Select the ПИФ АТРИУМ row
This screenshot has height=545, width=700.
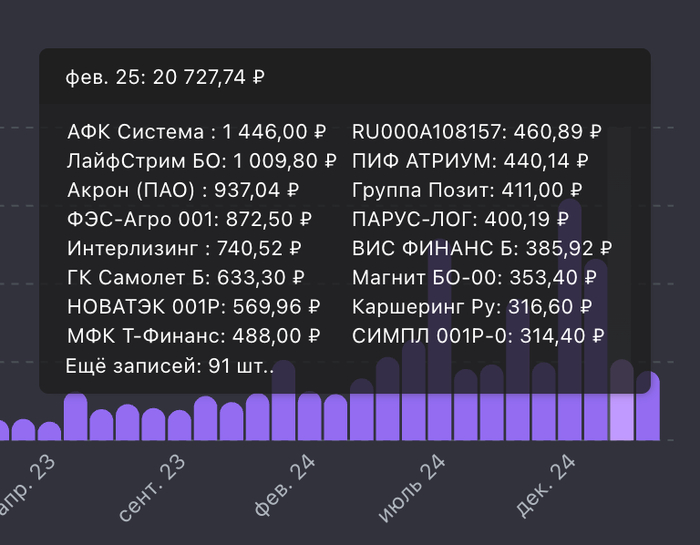(x=470, y=160)
